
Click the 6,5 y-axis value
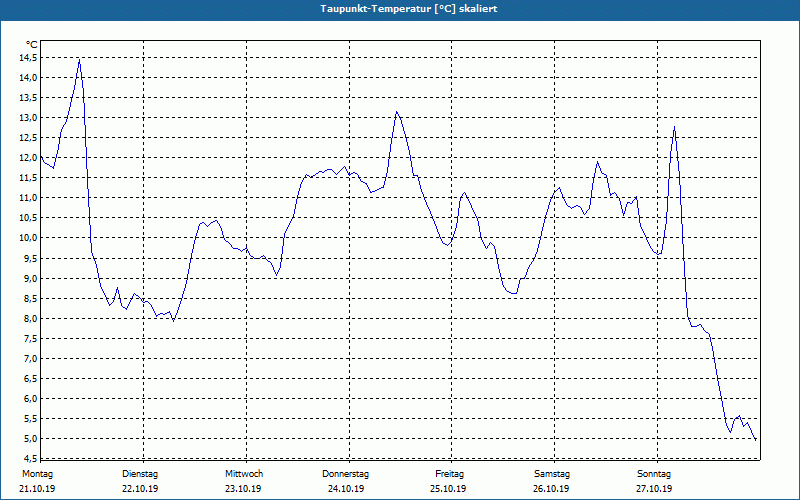point(31,379)
